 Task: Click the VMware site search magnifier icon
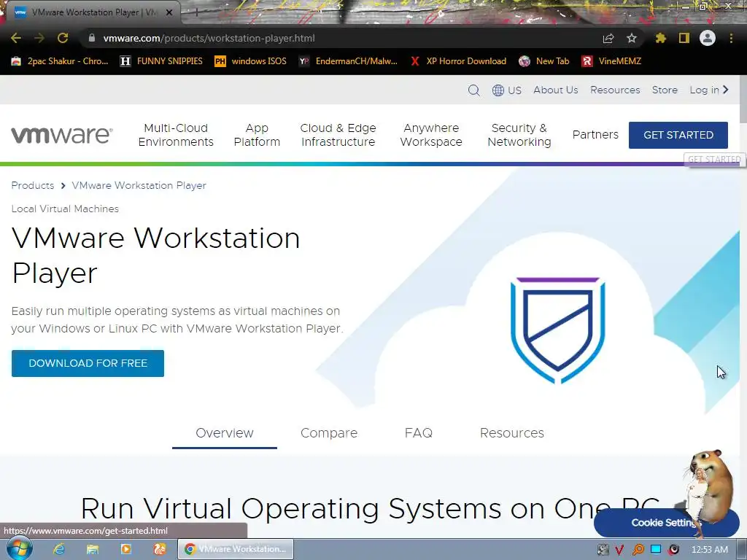point(473,90)
